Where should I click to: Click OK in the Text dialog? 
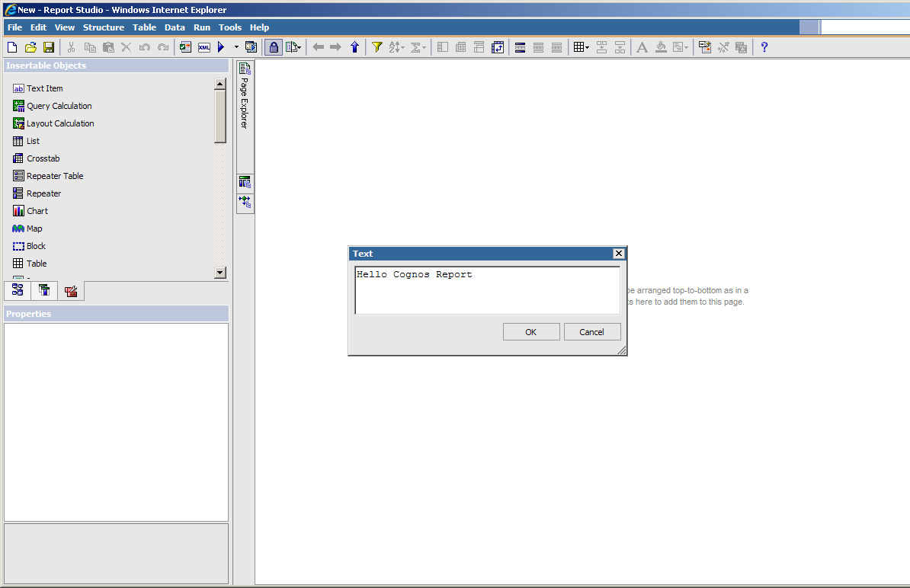click(x=531, y=332)
